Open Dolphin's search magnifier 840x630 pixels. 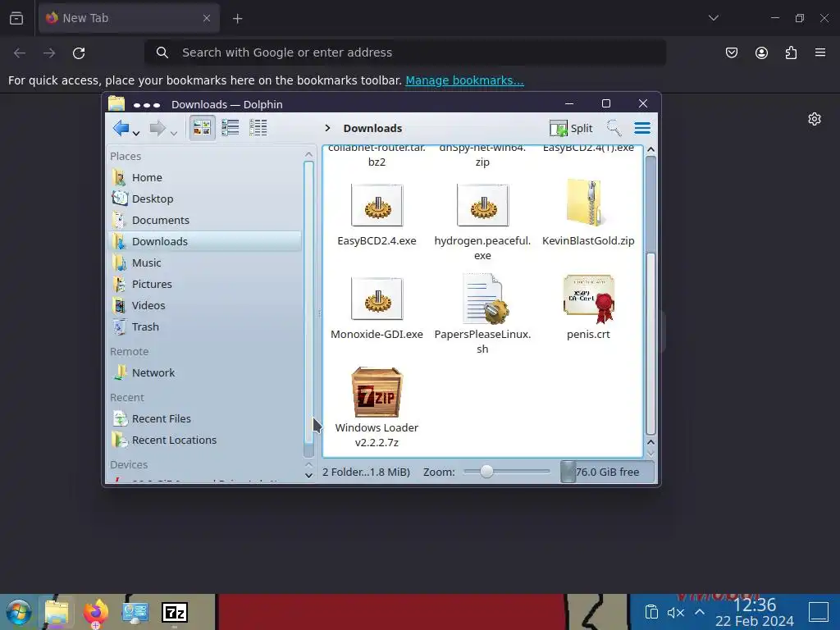click(614, 128)
